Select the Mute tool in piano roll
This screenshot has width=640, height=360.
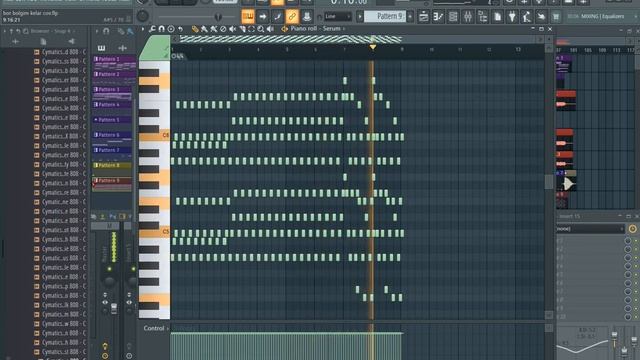232,29
